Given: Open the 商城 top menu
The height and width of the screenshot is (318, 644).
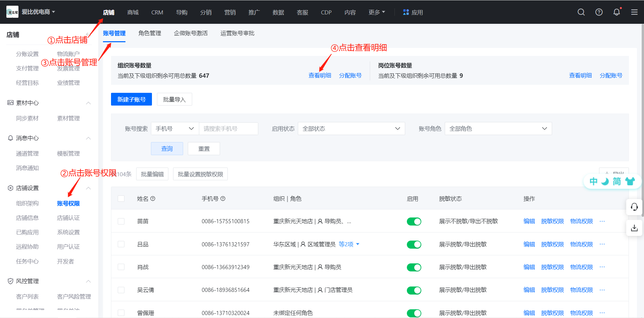Looking at the screenshot, I should coord(133,12).
